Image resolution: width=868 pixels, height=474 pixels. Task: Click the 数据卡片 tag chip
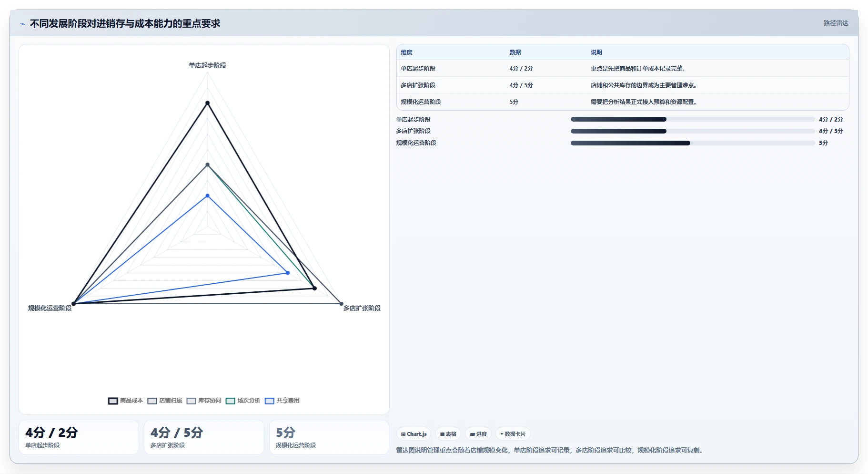[513, 434]
